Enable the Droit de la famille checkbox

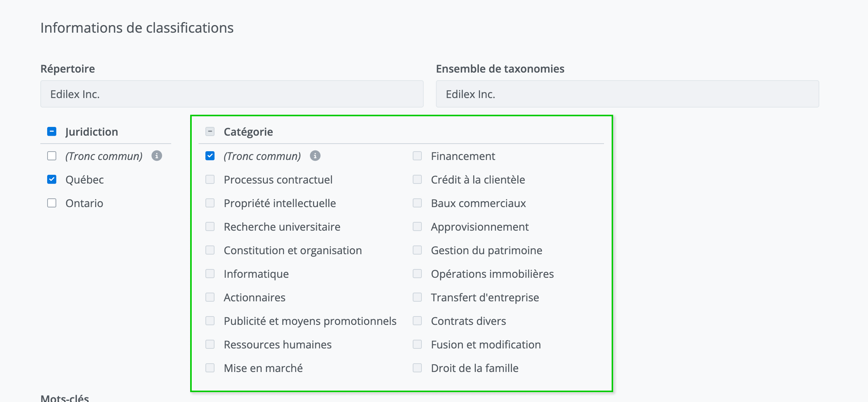coord(417,368)
